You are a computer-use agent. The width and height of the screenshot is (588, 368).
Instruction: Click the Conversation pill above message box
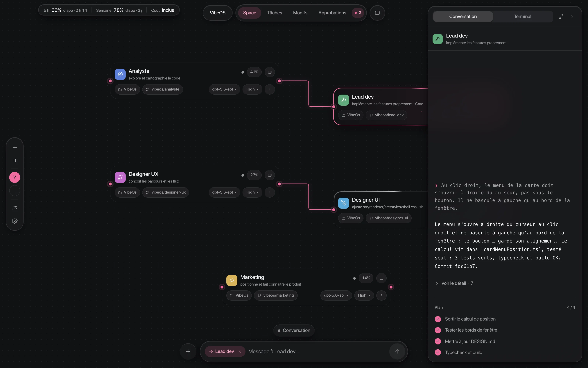[294, 330]
